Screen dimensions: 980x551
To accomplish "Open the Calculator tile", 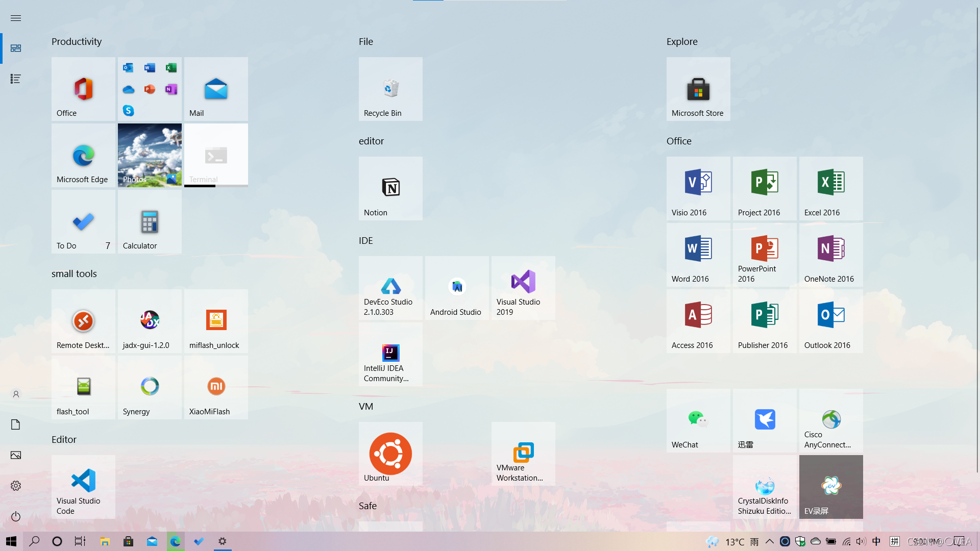I will (x=150, y=221).
